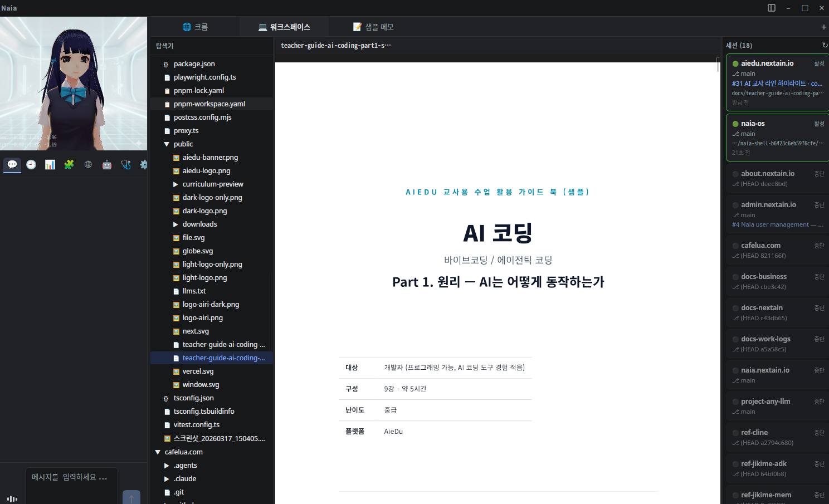Click the bar chart icon below the avatar
The width and height of the screenshot is (829, 504).
[x=50, y=164]
